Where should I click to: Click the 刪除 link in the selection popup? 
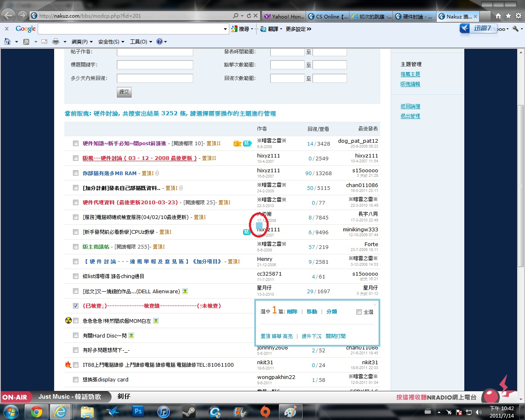pos(292,312)
